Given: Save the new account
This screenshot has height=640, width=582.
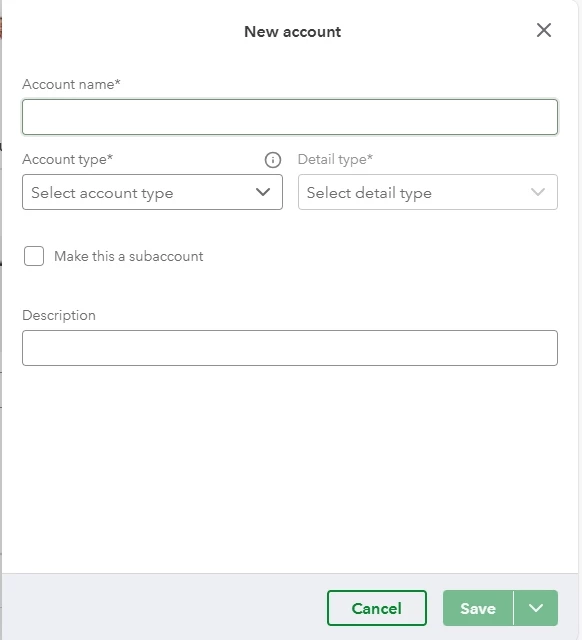Looking at the screenshot, I should [478, 608].
